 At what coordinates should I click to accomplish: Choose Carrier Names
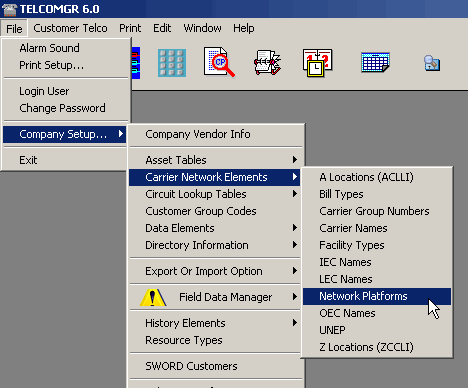377,228
